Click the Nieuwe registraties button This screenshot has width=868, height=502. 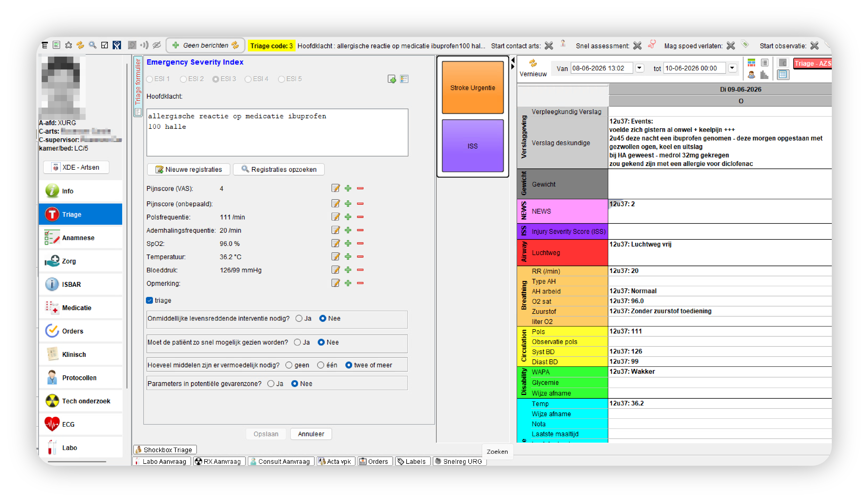188,169
